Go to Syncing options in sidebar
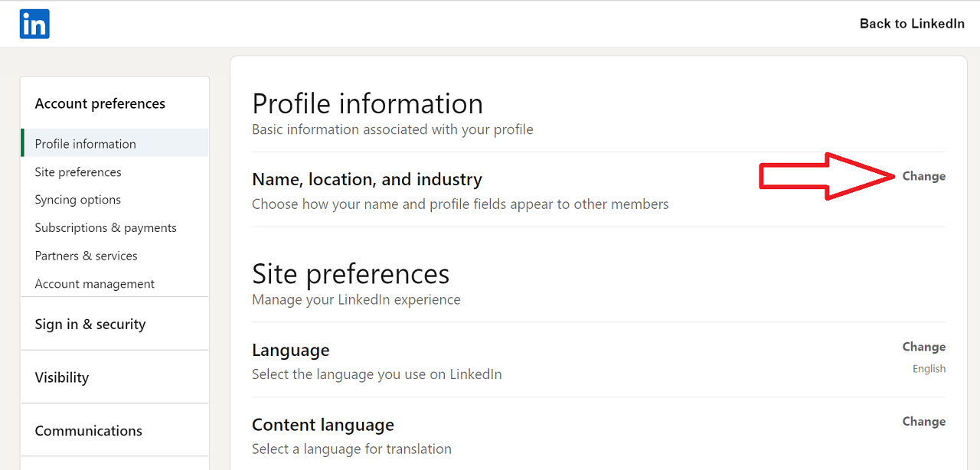Image resolution: width=980 pixels, height=470 pixels. 77,200
